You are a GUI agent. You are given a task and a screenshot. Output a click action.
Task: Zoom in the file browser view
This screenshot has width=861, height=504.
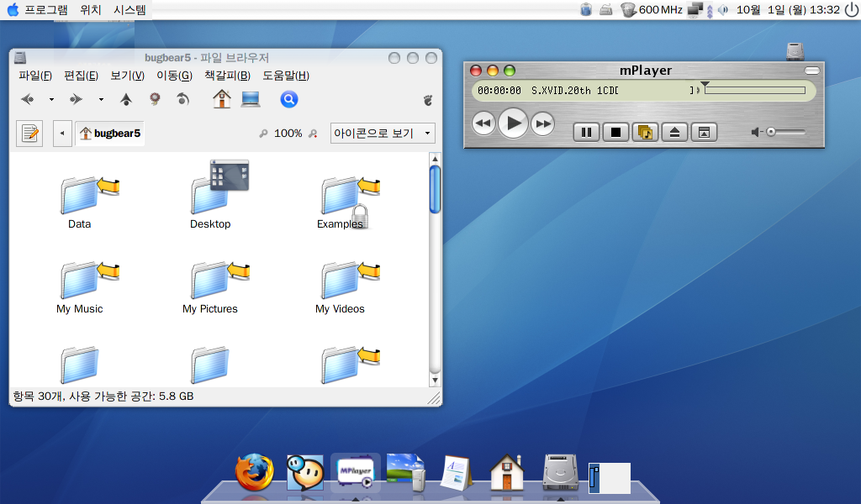[313, 134]
